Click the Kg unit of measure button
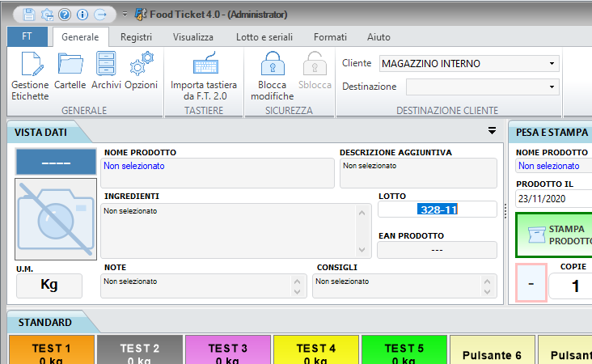Viewport: 592px width, 364px height. pyautogui.click(x=49, y=286)
